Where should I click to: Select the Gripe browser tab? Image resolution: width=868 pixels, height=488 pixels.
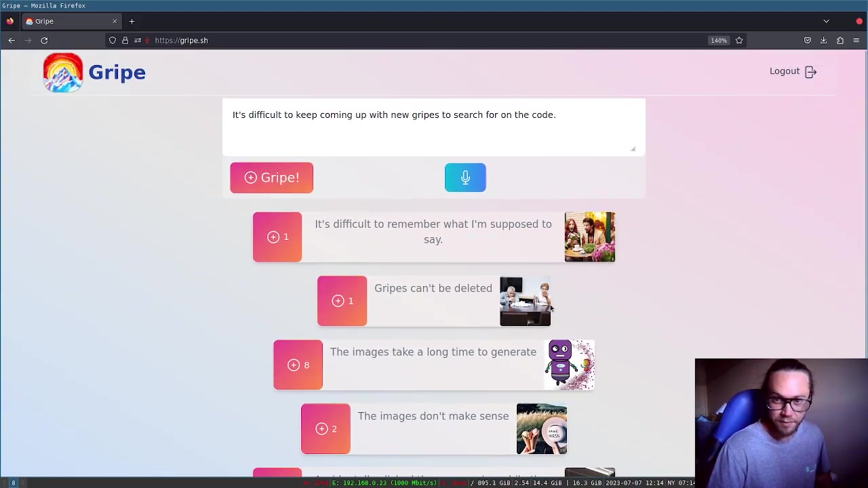[71, 22]
